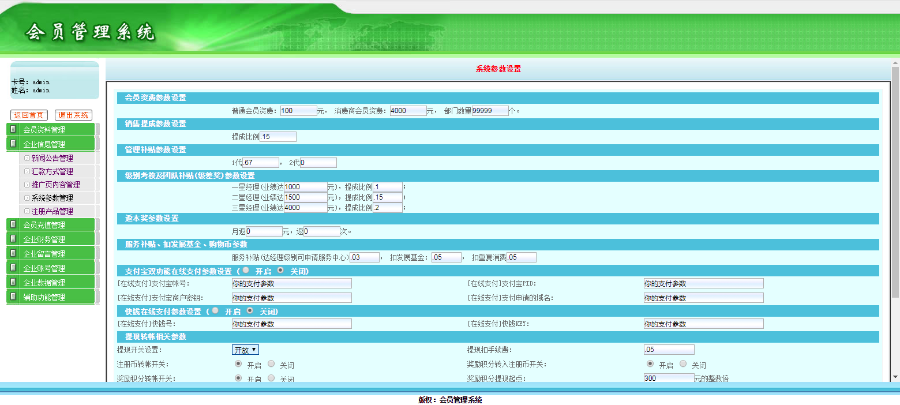
Task: Click the 月返 amount field
Action: click(265, 232)
